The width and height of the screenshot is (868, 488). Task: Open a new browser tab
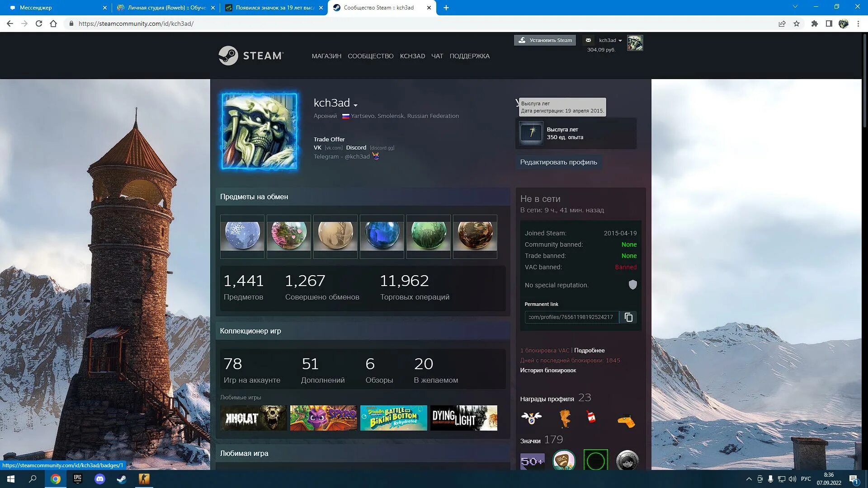(x=446, y=8)
